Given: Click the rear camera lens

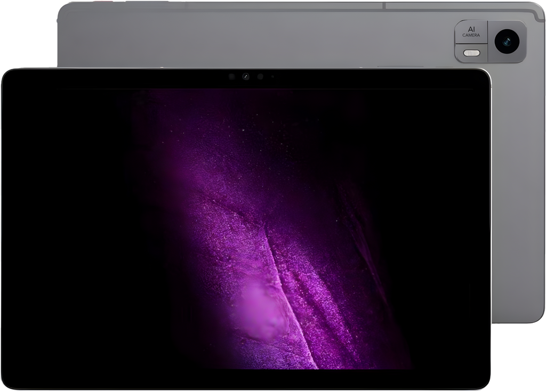Looking at the screenshot, I should tap(507, 42).
